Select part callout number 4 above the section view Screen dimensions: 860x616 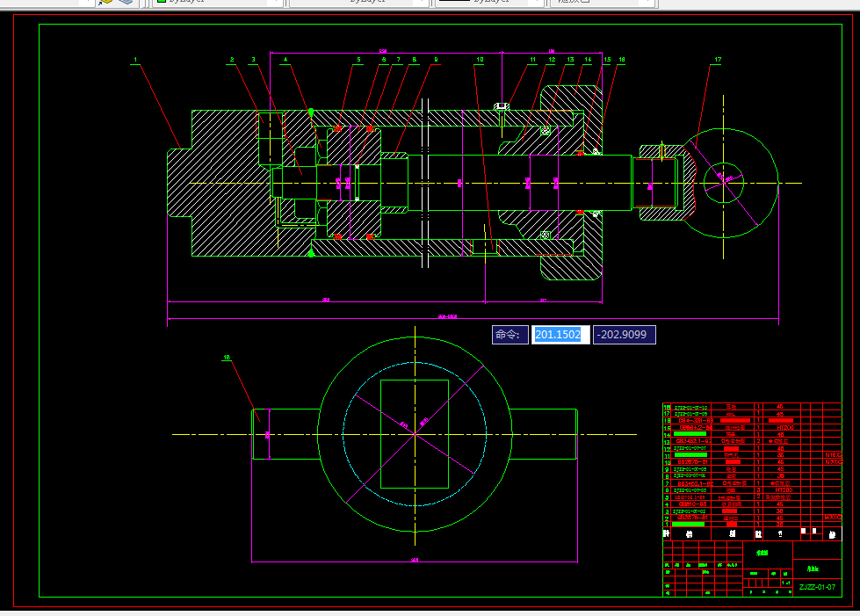(x=285, y=59)
